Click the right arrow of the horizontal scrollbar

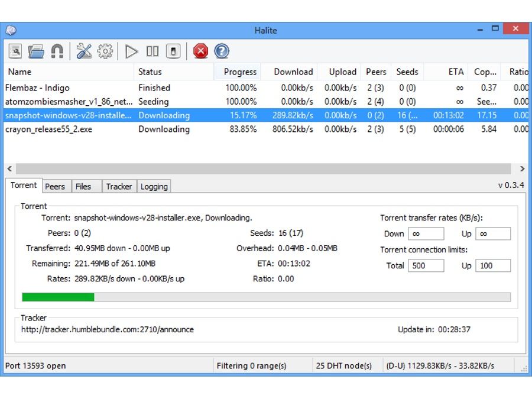[x=523, y=168]
